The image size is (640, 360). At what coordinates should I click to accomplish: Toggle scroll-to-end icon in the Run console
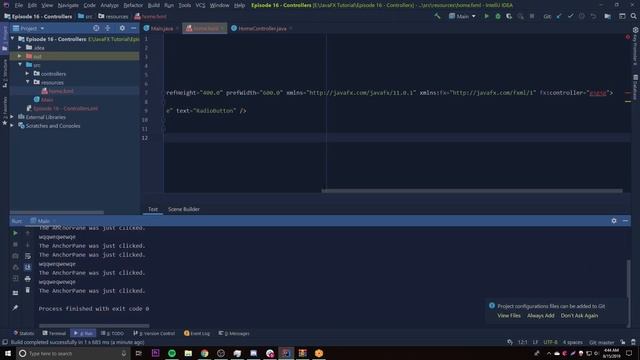click(28, 267)
